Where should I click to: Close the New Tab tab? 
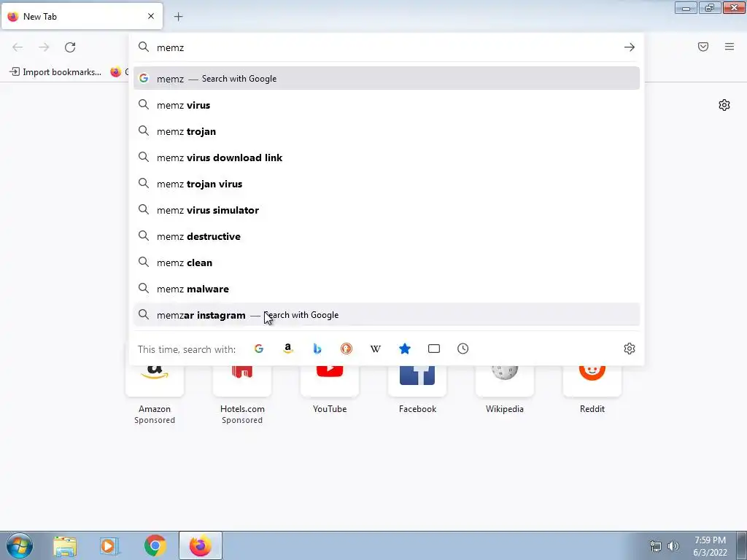pyautogui.click(x=151, y=16)
